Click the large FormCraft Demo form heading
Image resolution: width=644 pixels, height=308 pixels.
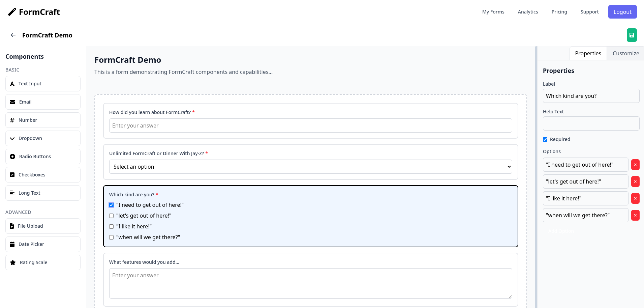pos(128,60)
